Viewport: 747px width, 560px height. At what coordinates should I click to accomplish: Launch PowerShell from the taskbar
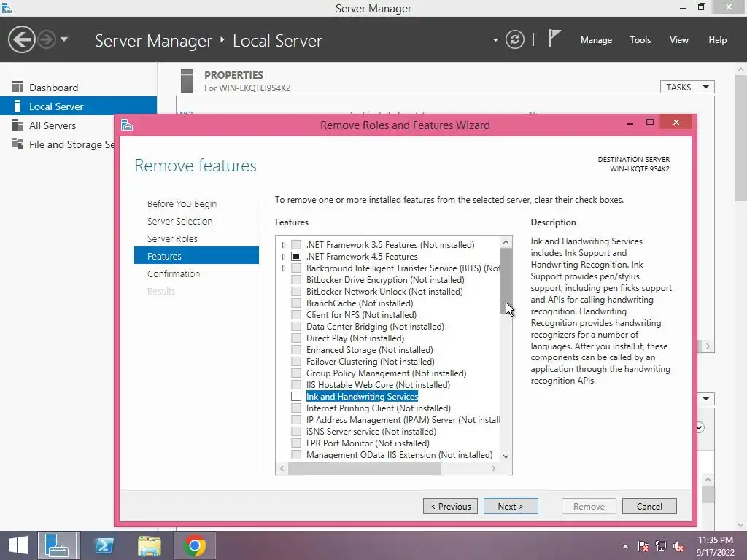click(104, 545)
